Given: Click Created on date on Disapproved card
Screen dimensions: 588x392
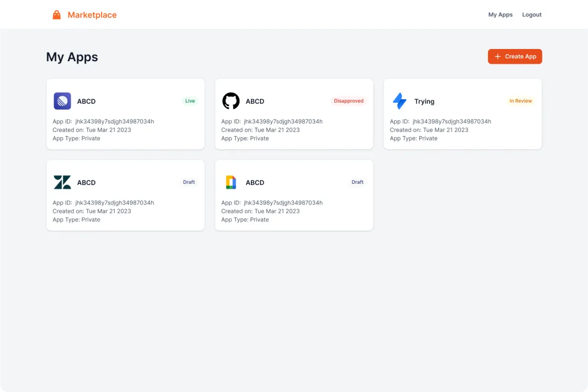Looking at the screenshot, I should tap(260, 130).
